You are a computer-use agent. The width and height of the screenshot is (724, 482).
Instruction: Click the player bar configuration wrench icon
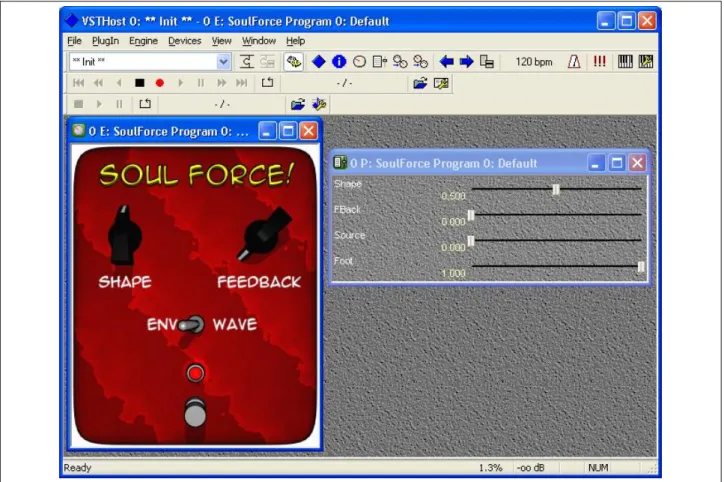441,84
